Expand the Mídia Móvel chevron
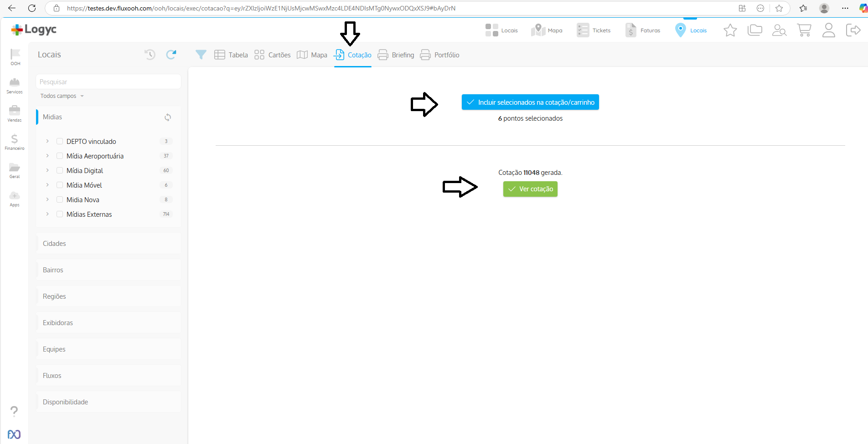The height and width of the screenshot is (444, 868). point(47,185)
